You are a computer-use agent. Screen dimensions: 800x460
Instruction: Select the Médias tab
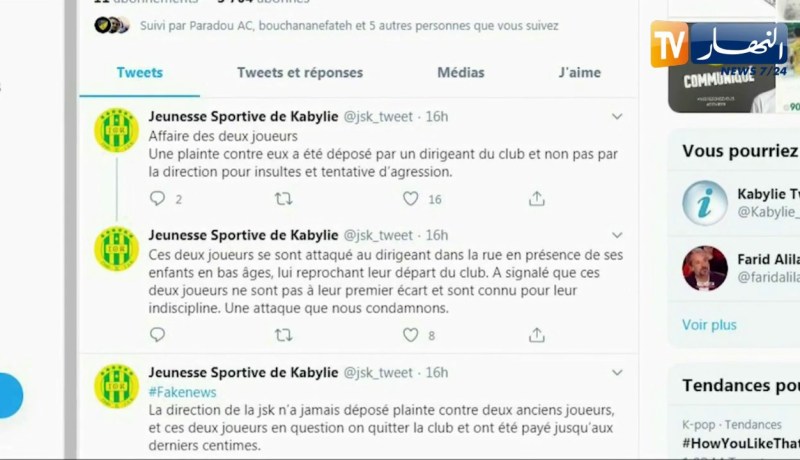tap(461, 73)
